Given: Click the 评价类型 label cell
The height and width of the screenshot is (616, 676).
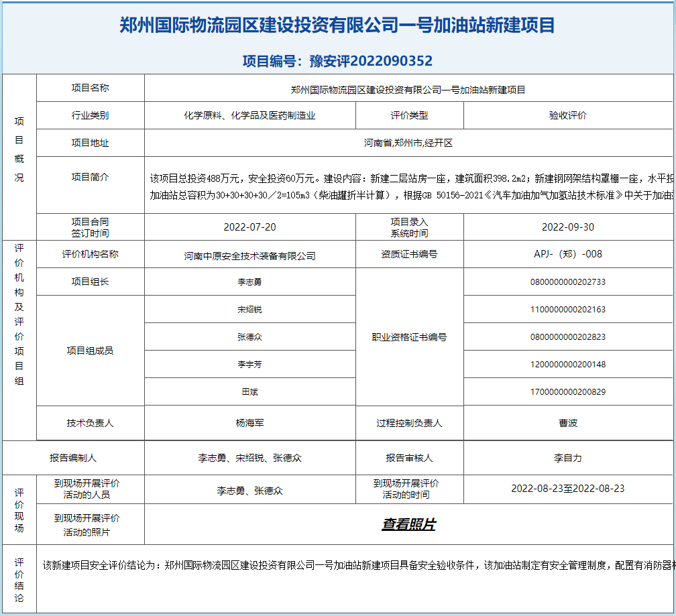Looking at the screenshot, I should [410, 115].
